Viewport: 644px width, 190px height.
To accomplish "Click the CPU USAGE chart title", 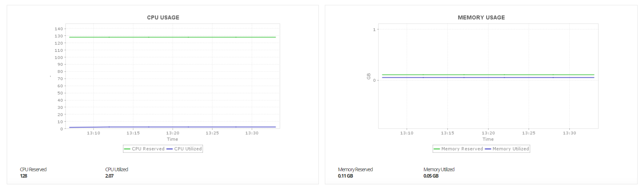I will 163,17.
